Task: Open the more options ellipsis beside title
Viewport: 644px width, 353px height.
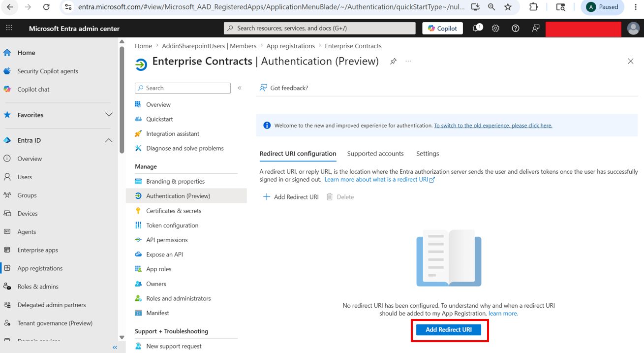Action: coord(408,62)
